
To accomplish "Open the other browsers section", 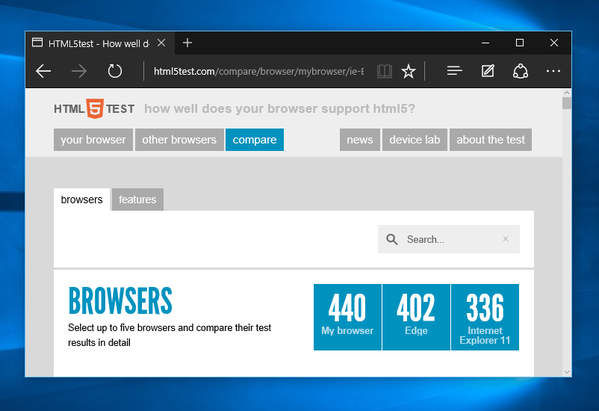I will pos(179,140).
